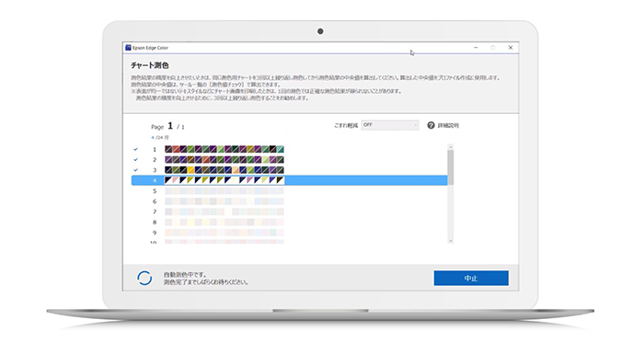This screenshot has height=354, width=644.
Task: Click the 詳細説明 help question-mark icon
Action: tap(431, 125)
